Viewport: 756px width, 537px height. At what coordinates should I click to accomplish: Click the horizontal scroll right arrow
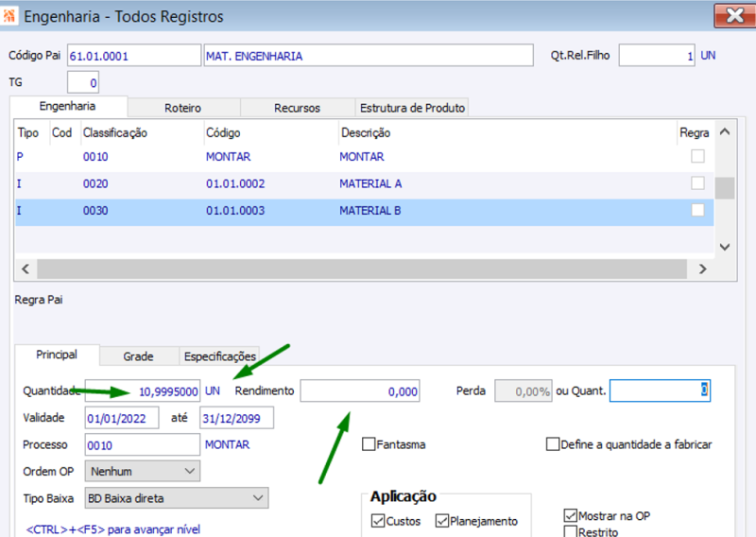click(703, 268)
